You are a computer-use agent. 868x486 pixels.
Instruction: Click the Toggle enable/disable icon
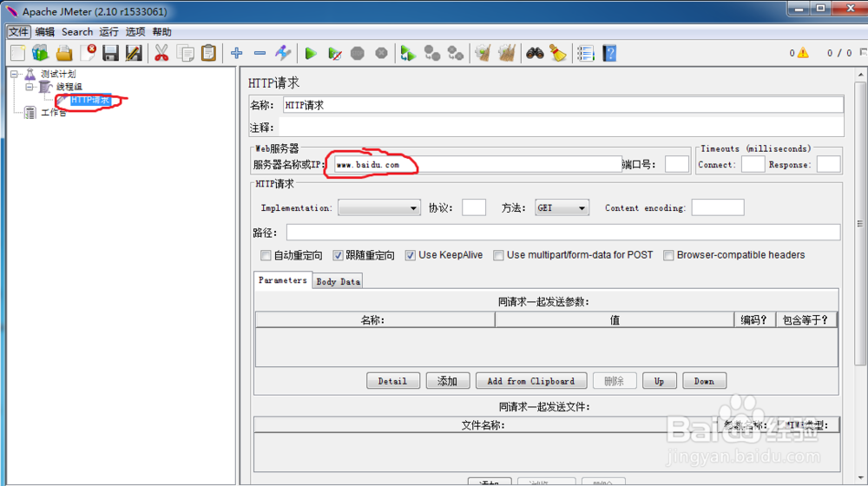point(283,53)
